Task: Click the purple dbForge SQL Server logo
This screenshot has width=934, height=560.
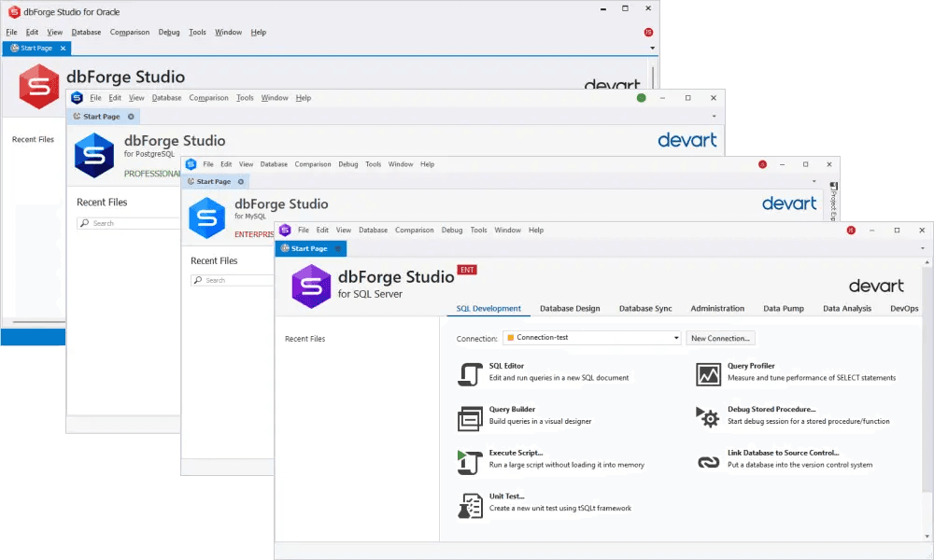Action: (x=311, y=286)
